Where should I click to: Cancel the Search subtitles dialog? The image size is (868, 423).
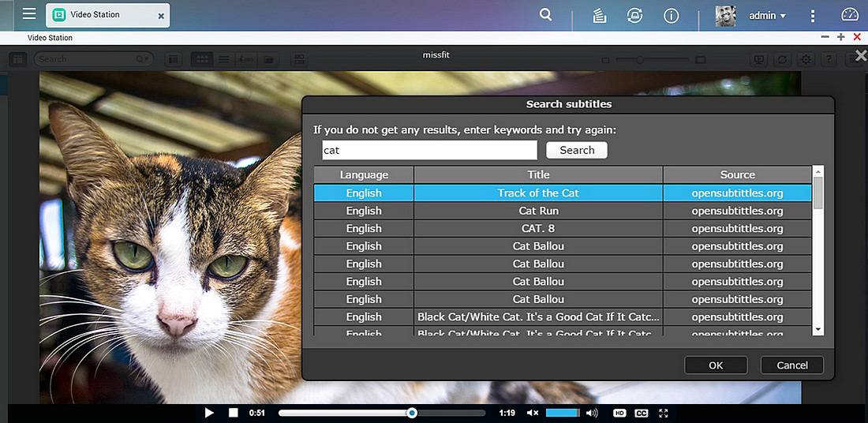pyautogui.click(x=792, y=365)
